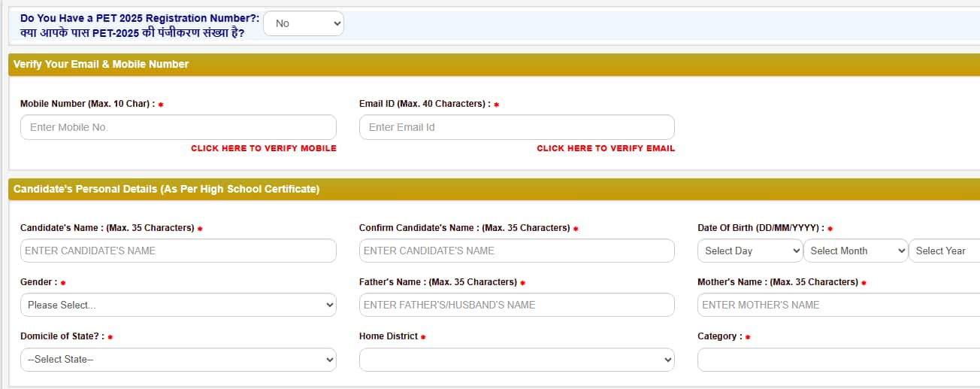Click the 'Verify Your Email & Mobile Number' header
This screenshot has width=980, height=389.
point(101,65)
